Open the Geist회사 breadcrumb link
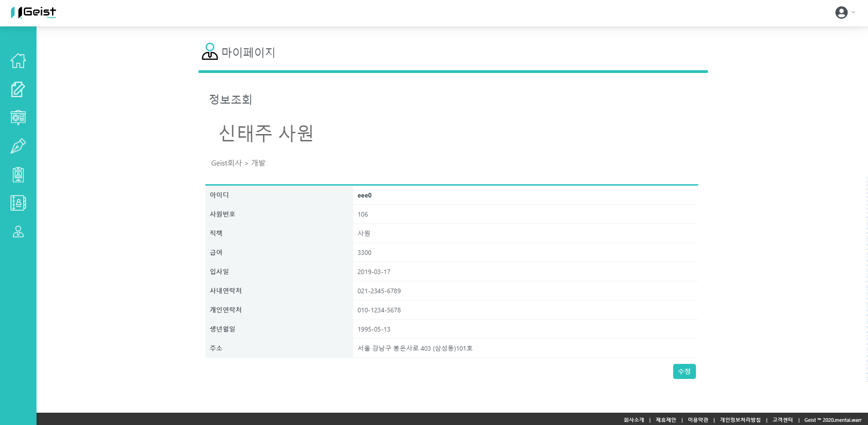 pos(225,163)
